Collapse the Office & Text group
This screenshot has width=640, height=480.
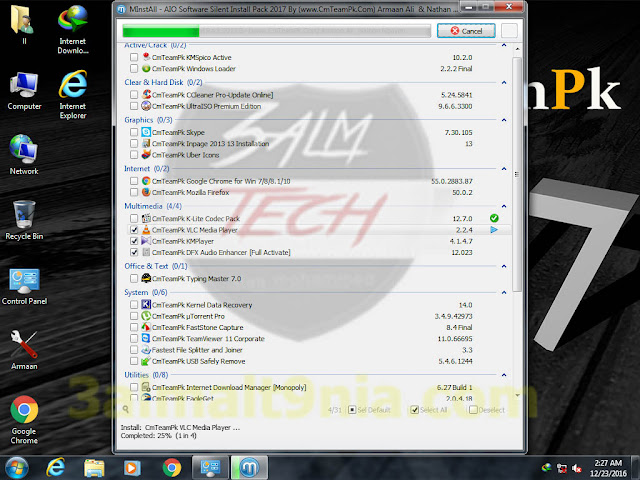point(504,266)
